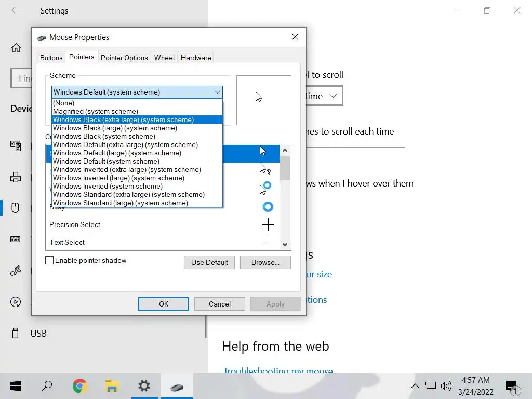Screen dimensions: 532x399
Task: Choose Windows Black (extra large) scheme
Action: click(137, 120)
